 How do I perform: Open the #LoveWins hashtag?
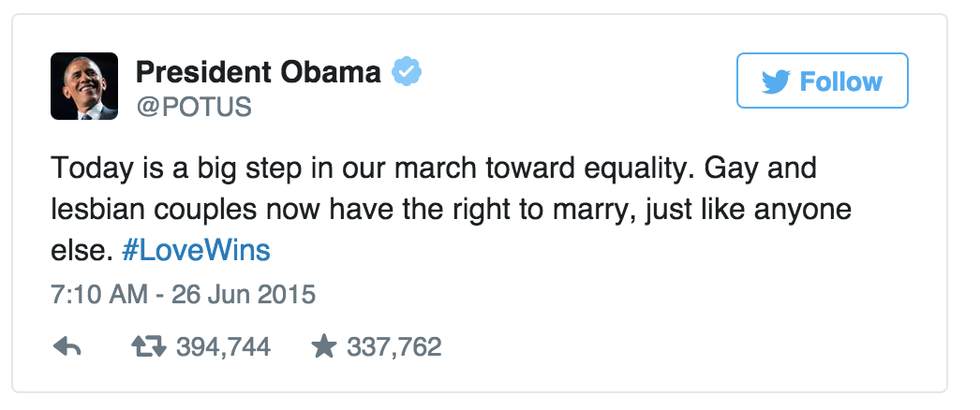pos(196,251)
